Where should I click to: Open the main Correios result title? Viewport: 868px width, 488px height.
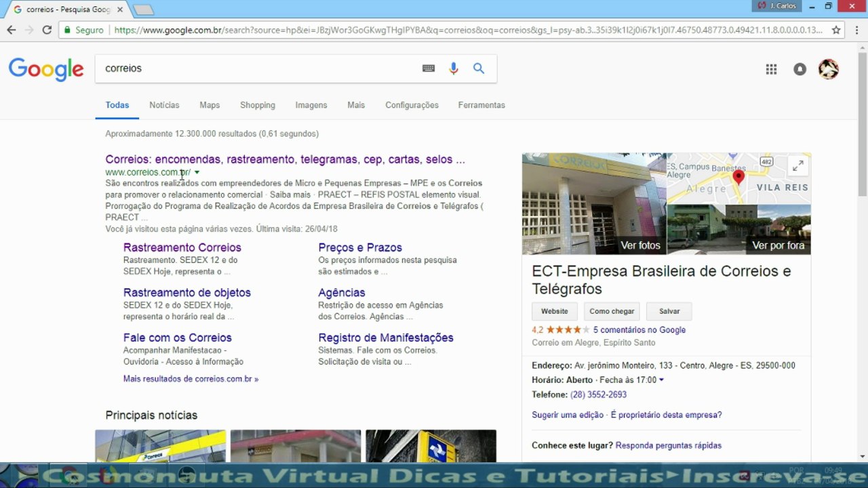tap(285, 159)
